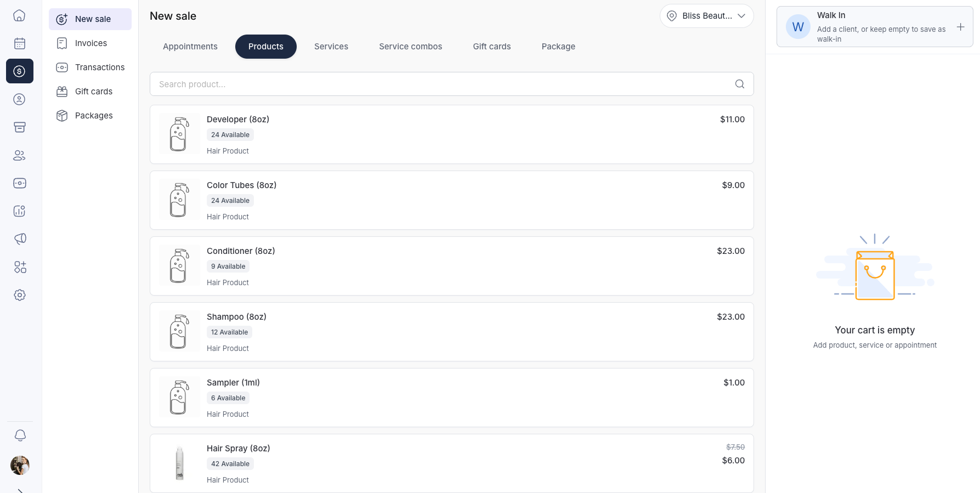Open the Clients profile icon
Screen dimensions: 980x493
pyautogui.click(x=20, y=99)
